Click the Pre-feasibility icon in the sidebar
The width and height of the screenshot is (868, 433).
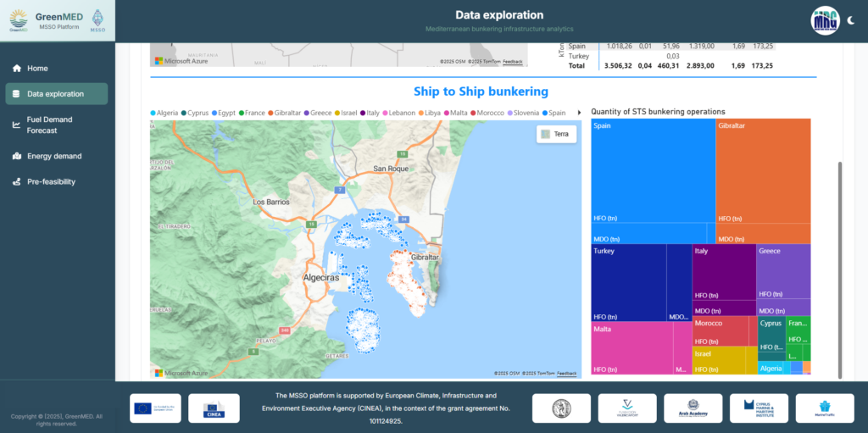16,181
